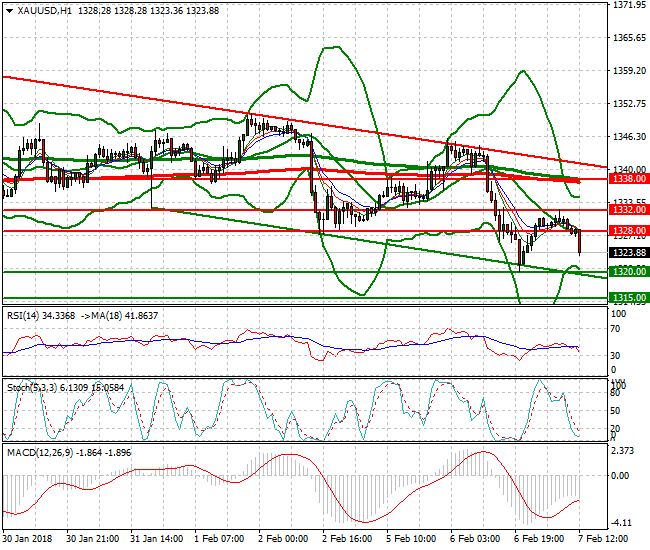
Task: Select the XAUUSD,H1 chart title text
Action: 44,11
